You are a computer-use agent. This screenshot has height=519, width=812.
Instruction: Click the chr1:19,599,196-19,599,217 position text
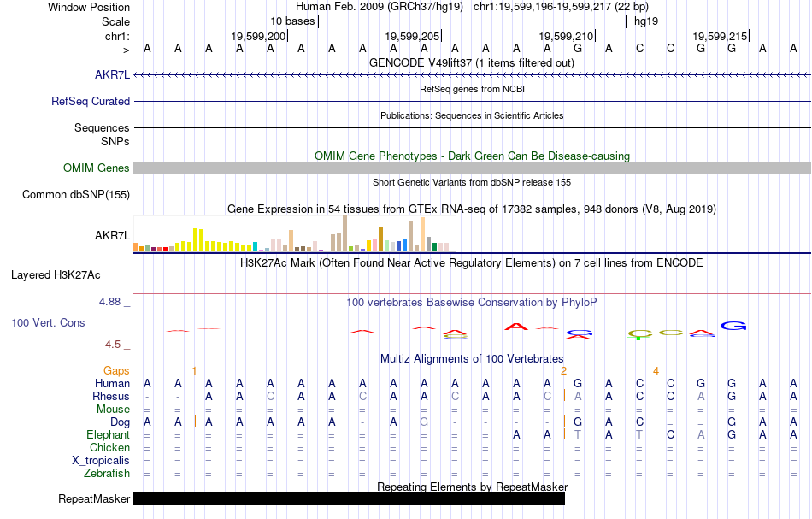(x=561, y=7)
